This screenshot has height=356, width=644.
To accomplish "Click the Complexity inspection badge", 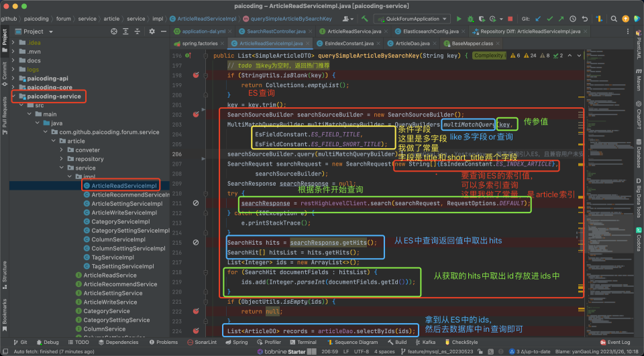I will point(488,56).
